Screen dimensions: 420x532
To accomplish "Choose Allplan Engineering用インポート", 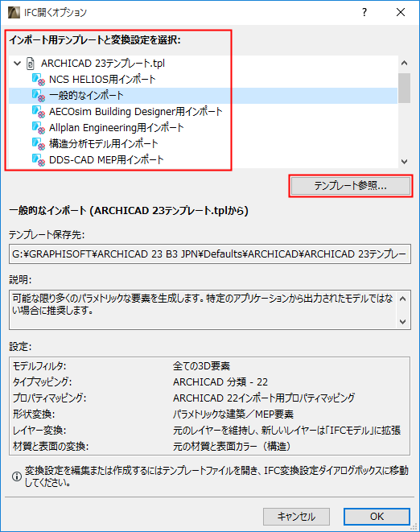I will [117, 128].
